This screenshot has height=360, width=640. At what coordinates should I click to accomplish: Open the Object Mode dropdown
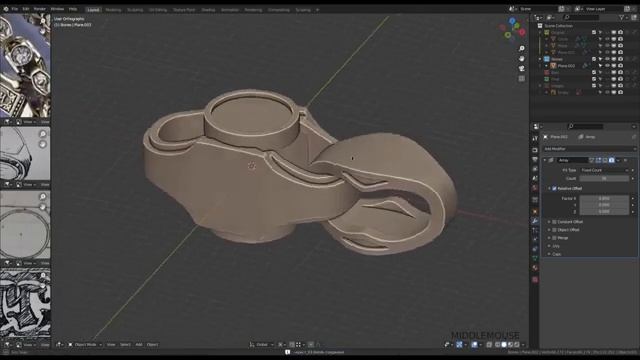coord(85,345)
